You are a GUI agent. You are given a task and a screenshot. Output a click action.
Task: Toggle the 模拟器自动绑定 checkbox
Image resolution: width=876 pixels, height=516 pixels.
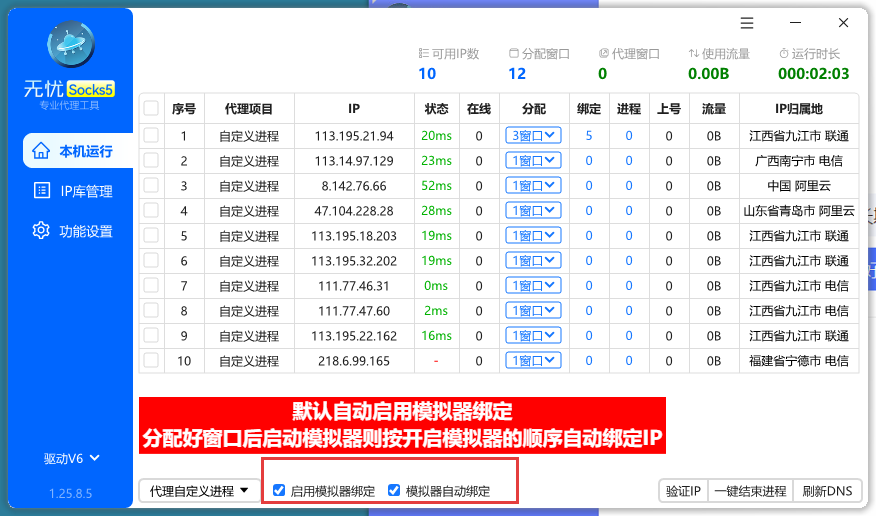394,490
